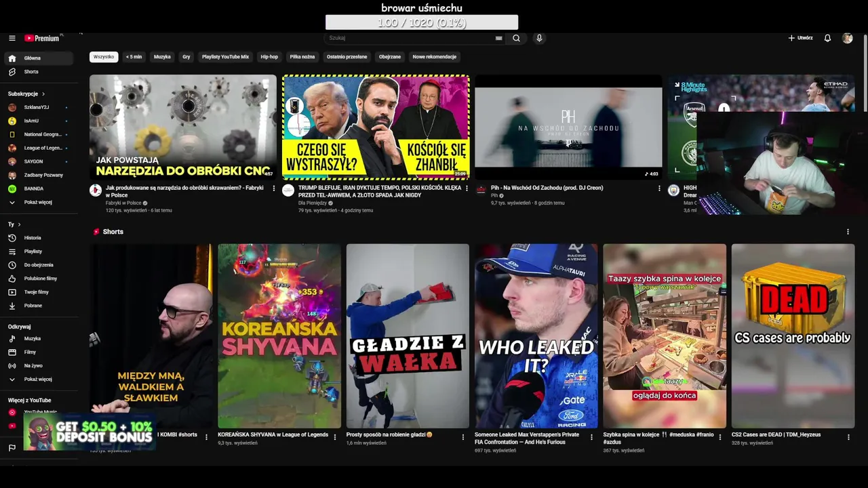Open Do obejrzenia watch later
Viewport: 868px width, 488px height.
(39, 265)
